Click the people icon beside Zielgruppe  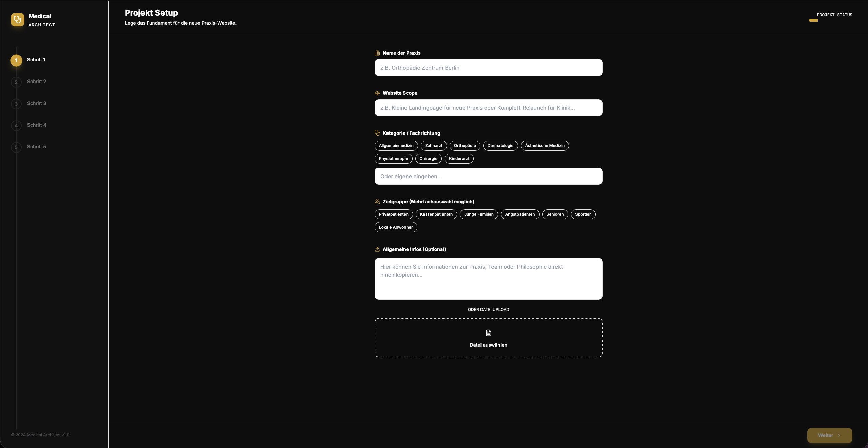(x=377, y=202)
